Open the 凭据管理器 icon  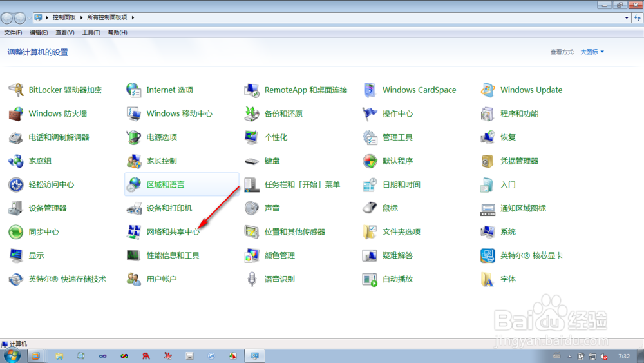coord(488,161)
